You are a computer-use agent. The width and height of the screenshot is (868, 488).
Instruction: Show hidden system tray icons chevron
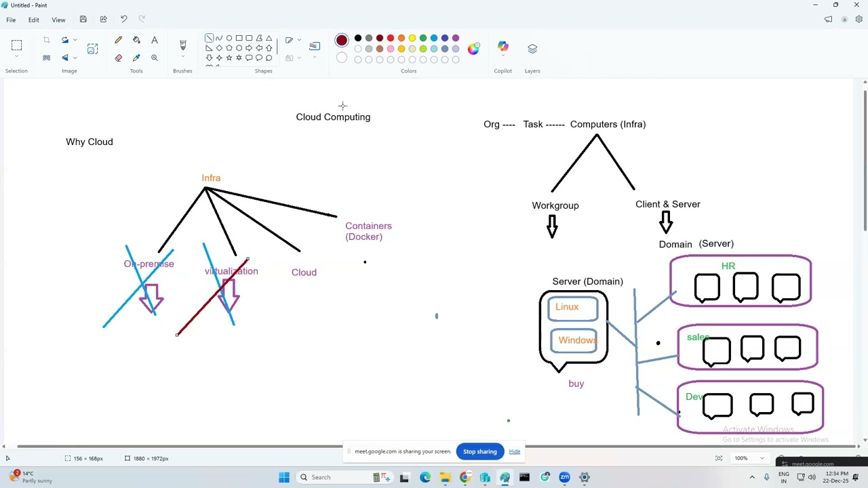pos(751,477)
